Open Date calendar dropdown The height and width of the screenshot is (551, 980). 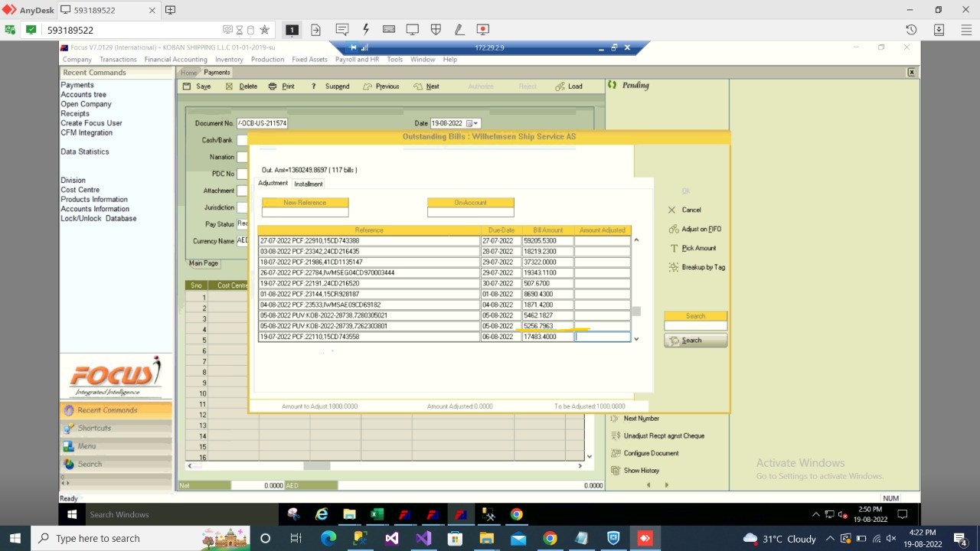click(x=475, y=123)
